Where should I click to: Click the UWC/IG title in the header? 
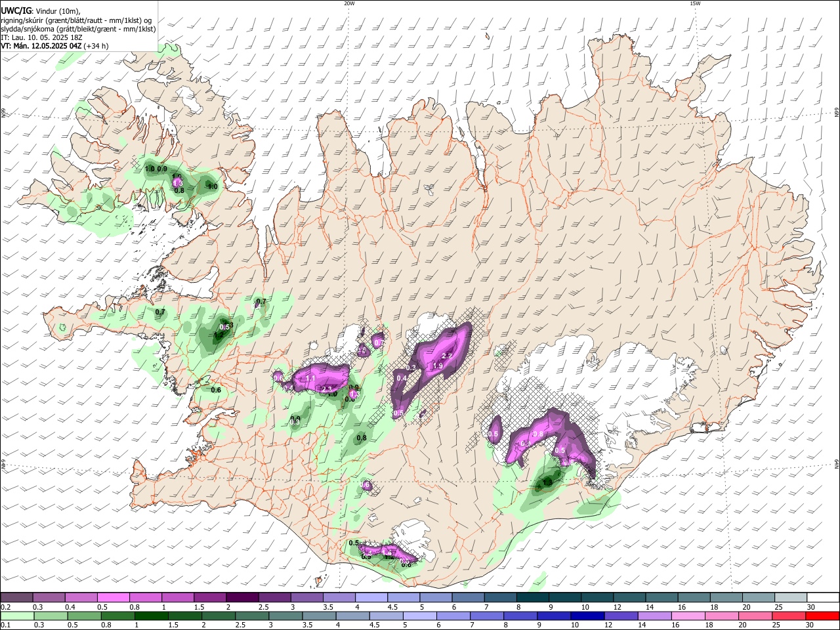pos(16,10)
